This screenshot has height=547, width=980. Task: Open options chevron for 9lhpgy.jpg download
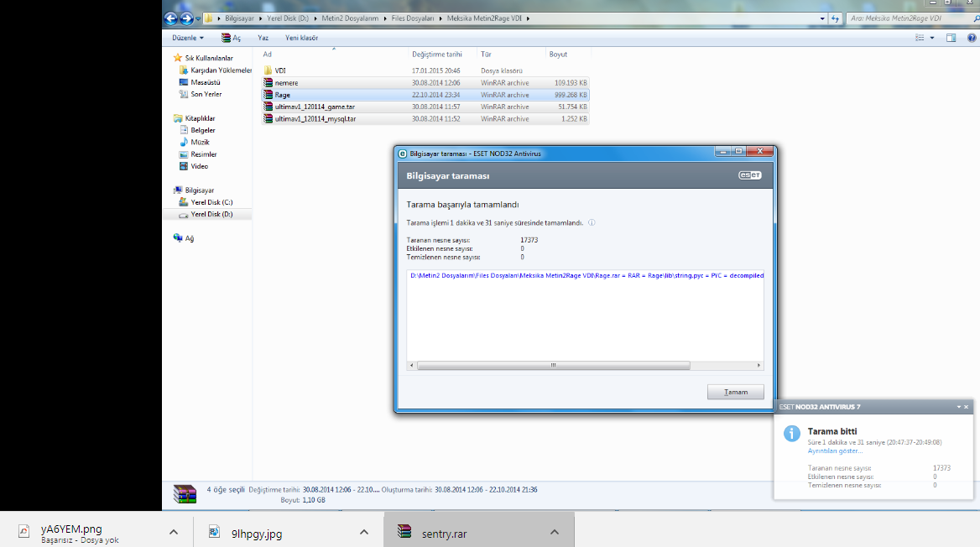(x=364, y=532)
